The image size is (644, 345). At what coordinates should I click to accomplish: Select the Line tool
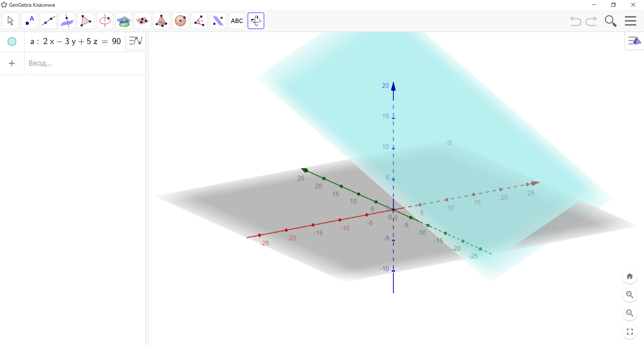pos(48,21)
